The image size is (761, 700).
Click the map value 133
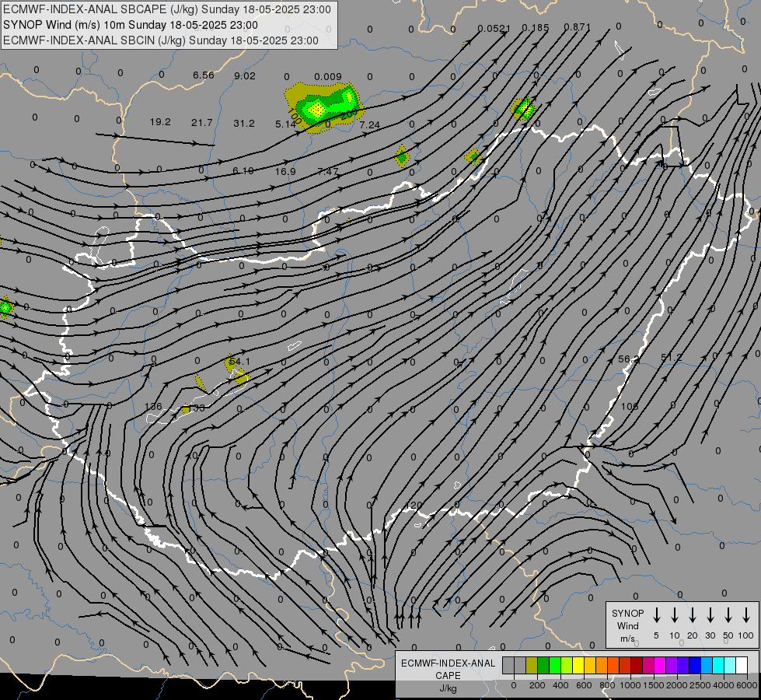[x=197, y=408]
